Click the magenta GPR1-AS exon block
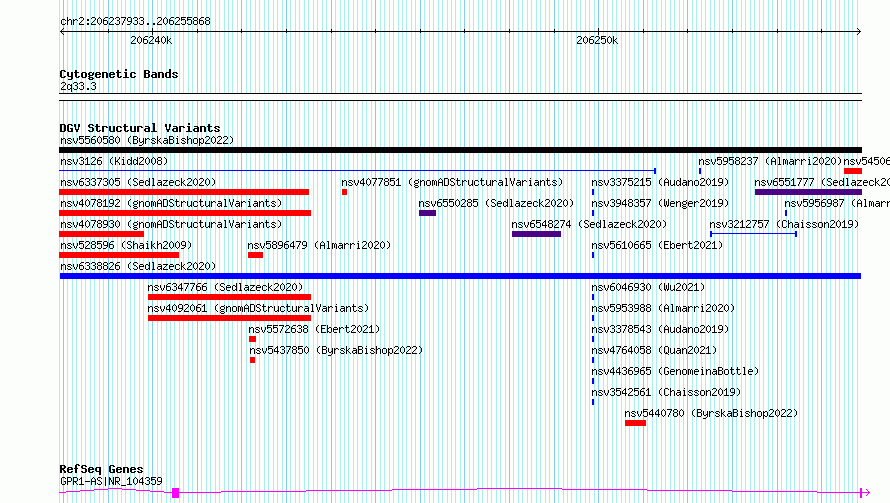 pos(175,493)
